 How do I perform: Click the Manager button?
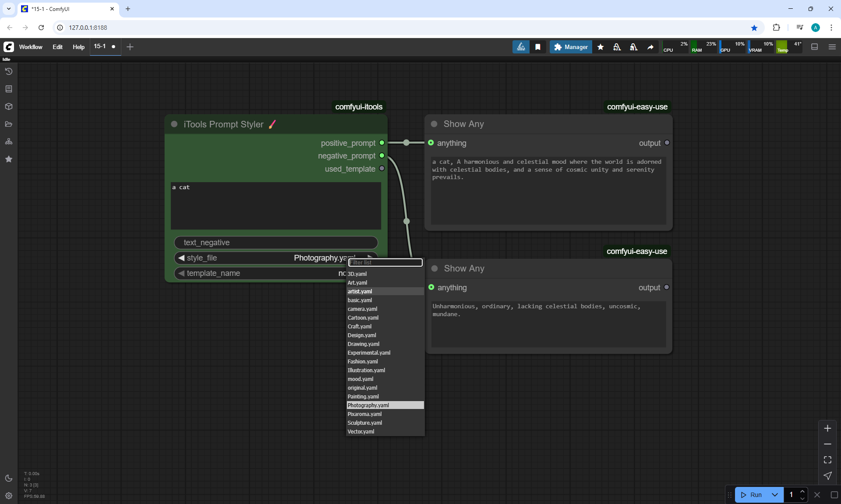tap(571, 47)
